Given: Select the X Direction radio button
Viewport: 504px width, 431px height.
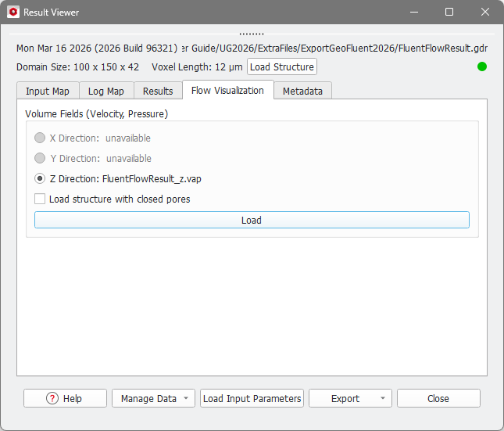Looking at the screenshot, I should [x=40, y=138].
